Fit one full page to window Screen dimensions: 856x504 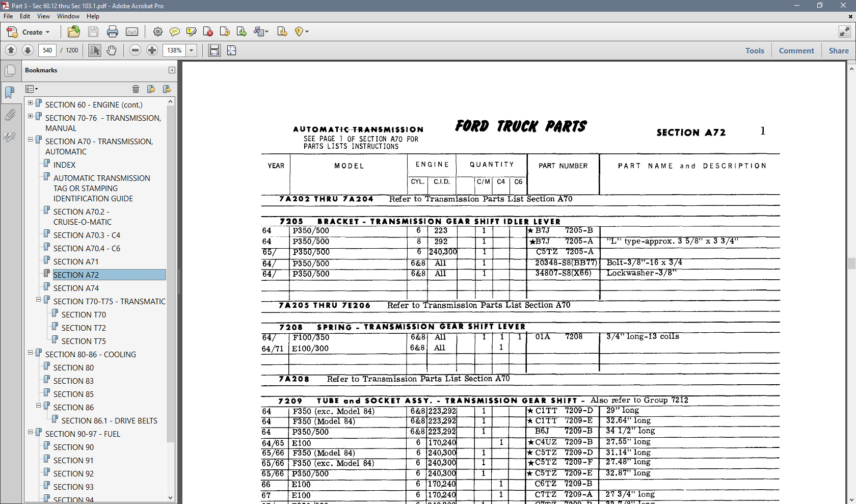point(231,50)
